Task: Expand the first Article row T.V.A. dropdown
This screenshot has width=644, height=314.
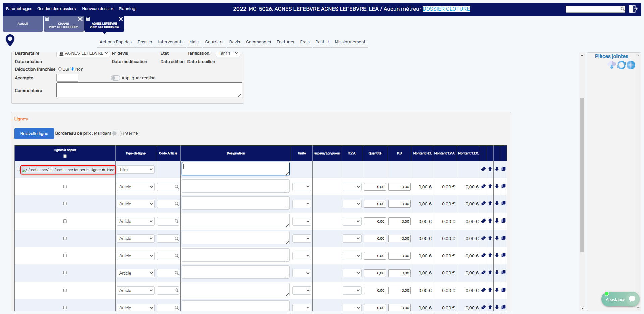Action: click(352, 187)
